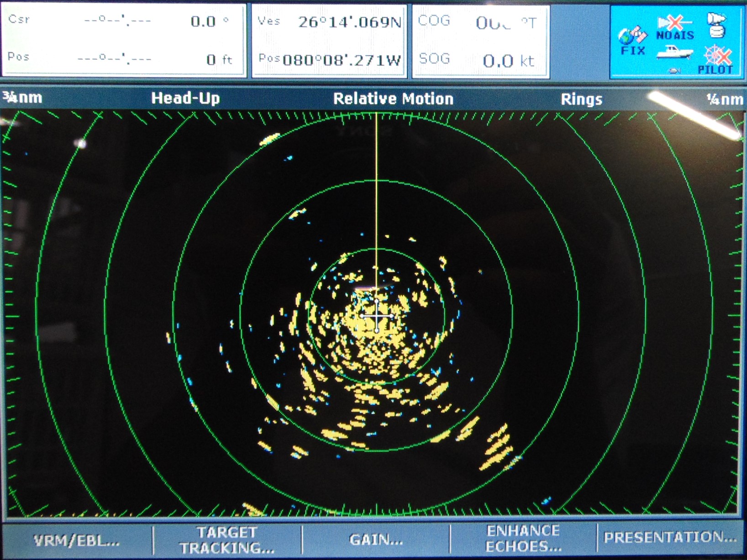Click the radar scanner status icon
Image resolution: width=747 pixels, height=560 pixels.
coord(716,25)
